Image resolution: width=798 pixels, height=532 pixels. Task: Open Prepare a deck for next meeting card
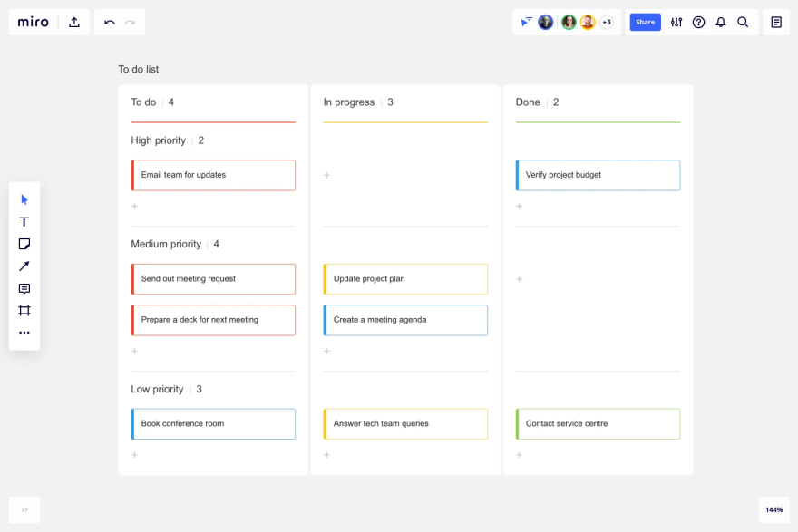pos(213,320)
